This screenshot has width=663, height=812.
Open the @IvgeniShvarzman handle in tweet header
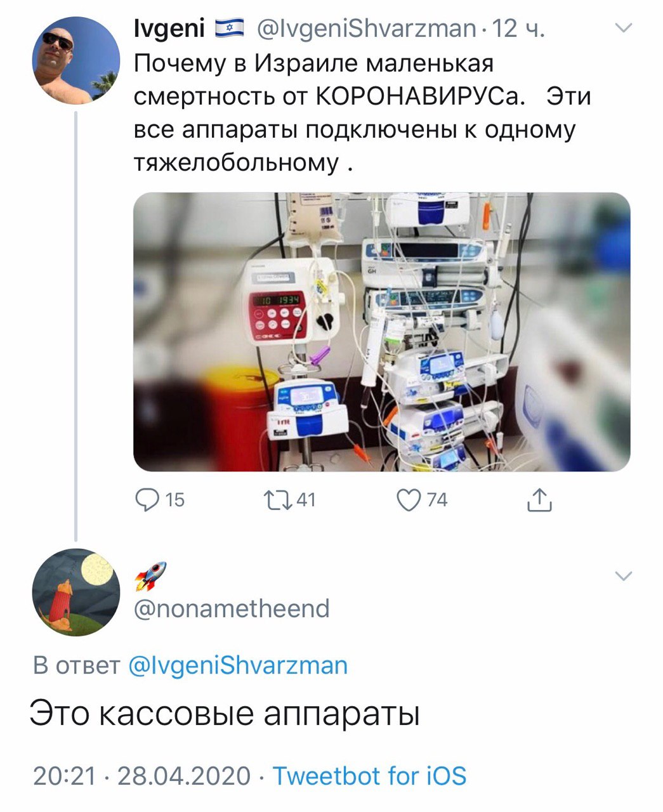(x=366, y=29)
